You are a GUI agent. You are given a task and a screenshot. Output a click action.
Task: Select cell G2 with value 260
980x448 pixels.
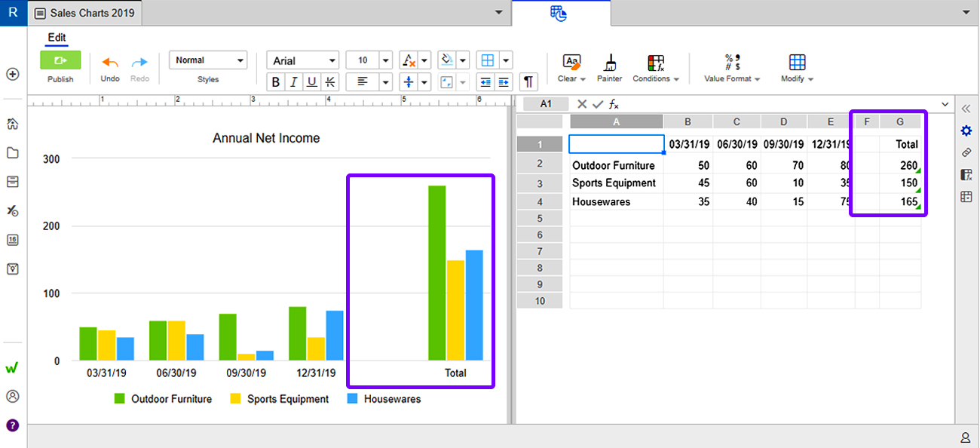[x=900, y=165]
